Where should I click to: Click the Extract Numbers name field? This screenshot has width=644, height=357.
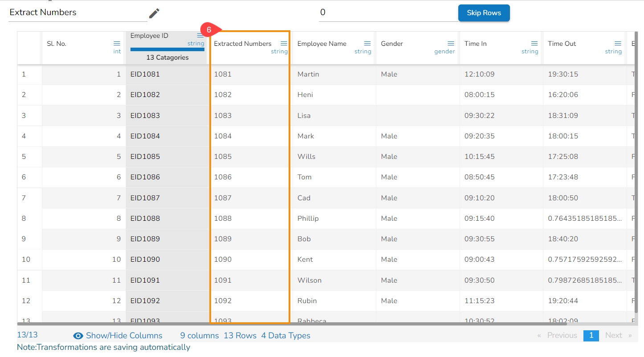(x=78, y=13)
